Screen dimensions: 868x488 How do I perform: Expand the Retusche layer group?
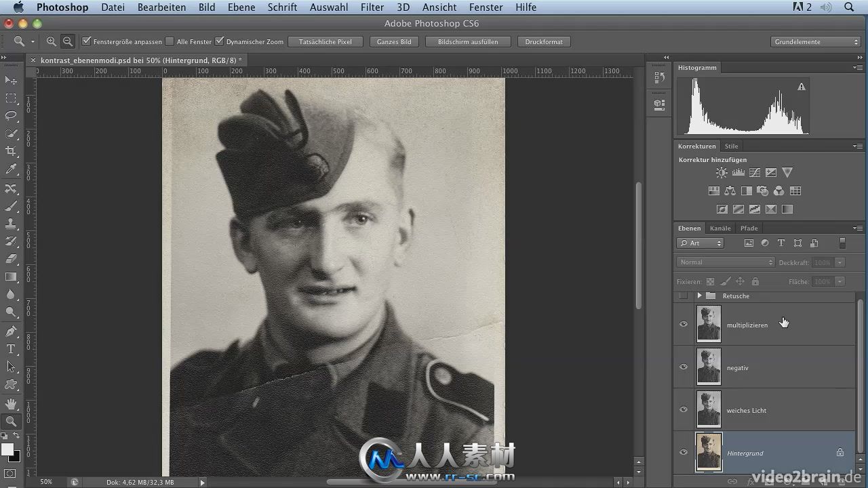(x=699, y=296)
